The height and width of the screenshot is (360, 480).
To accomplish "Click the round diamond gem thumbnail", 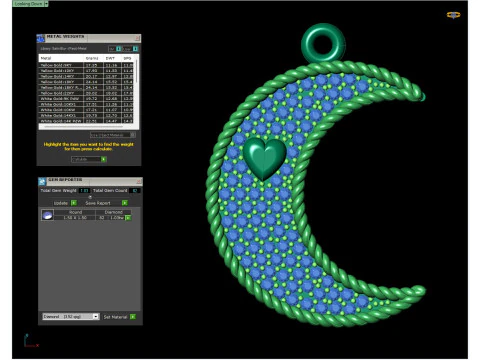I will 47,215.
